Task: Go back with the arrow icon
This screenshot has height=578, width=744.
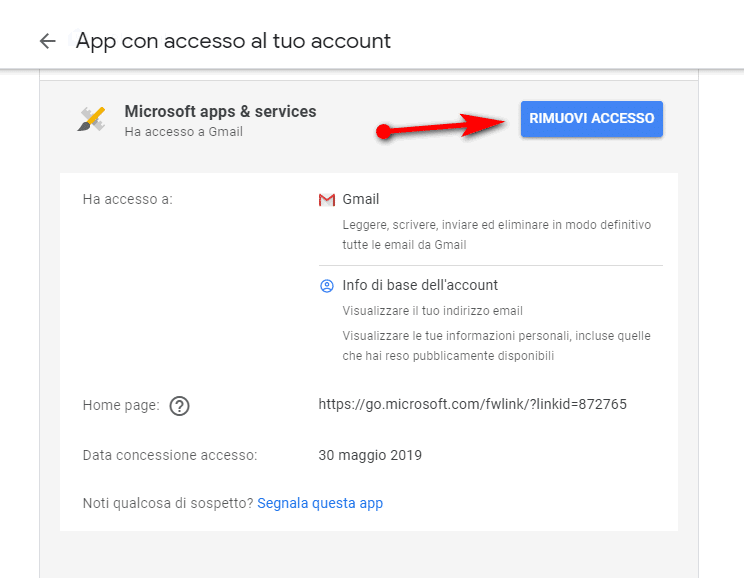Action: [x=47, y=41]
